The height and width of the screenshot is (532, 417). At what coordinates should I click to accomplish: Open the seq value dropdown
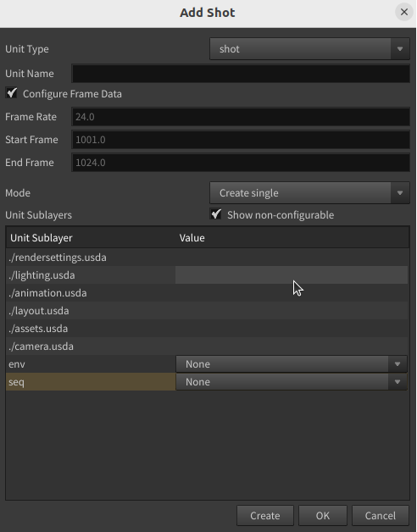[x=292, y=382]
